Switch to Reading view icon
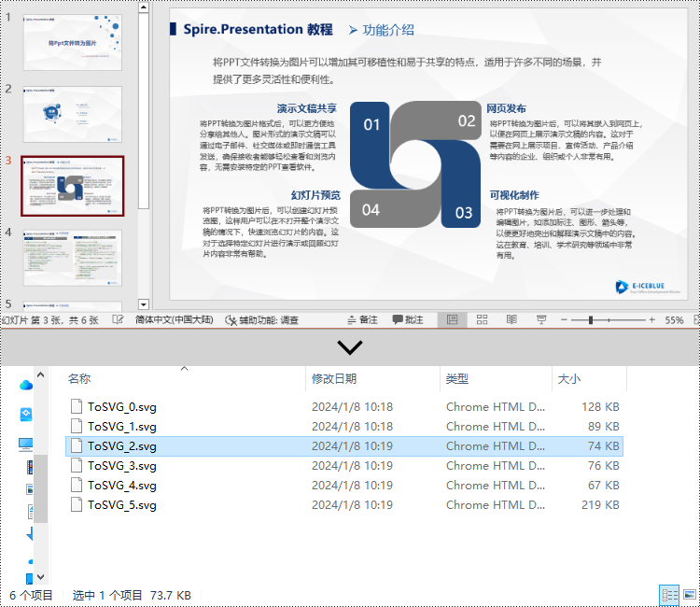 pos(511,319)
